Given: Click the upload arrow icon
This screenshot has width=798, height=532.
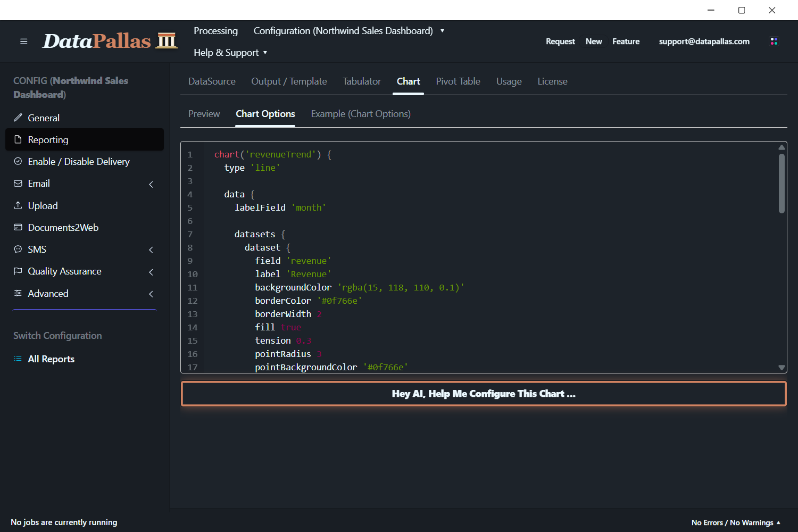Looking at the screenshot, I should tap(18, 205).
